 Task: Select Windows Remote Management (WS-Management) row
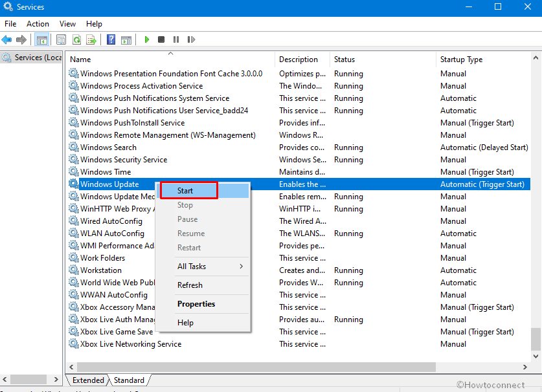click(299, 135)
